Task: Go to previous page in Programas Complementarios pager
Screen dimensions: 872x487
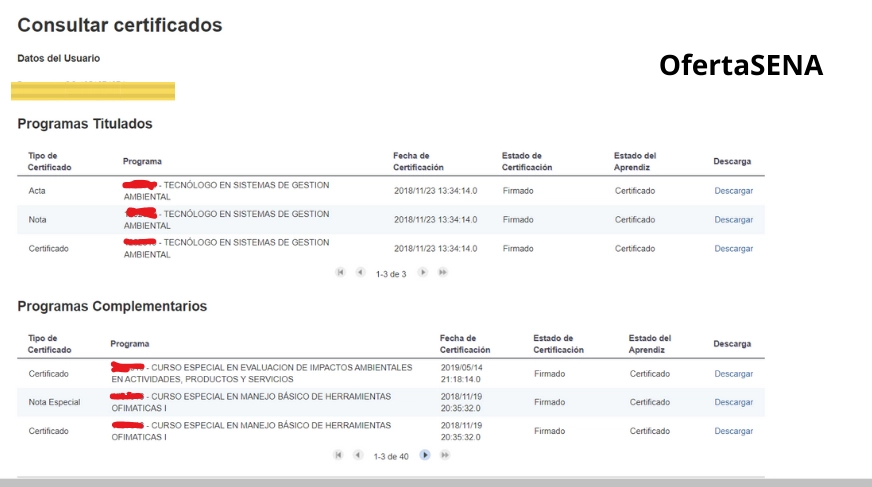Action: (x=358, y=455)
